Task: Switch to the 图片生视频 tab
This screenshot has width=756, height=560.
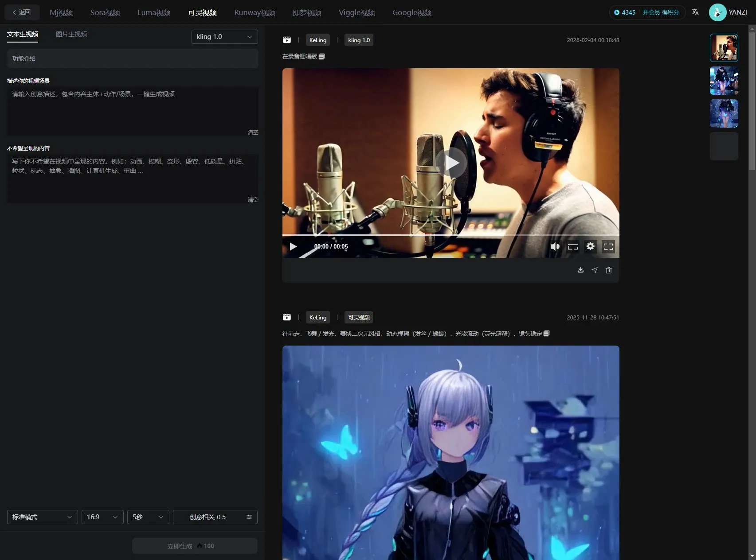Action: pyautogui.click(x=71, y=34)
